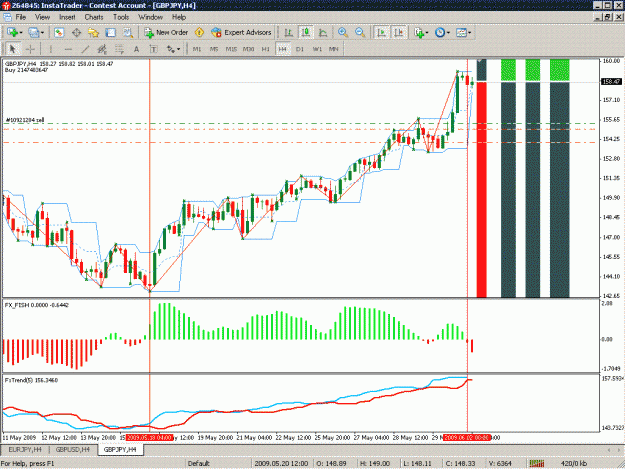Click the V: 6364 volume status entry
This screenshot has width=625, height=469.
[500, 463]
